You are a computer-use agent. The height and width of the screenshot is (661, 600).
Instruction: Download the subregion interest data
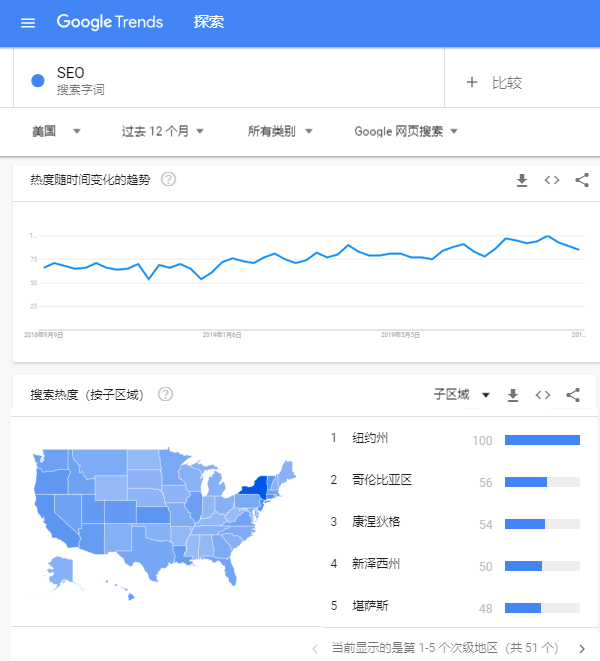pos(513,395)
